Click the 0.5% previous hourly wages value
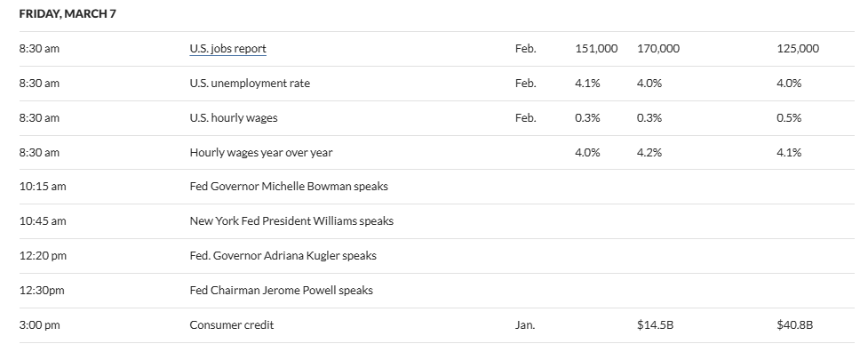This screenshot has height=352, width=868. click(789, 118)
